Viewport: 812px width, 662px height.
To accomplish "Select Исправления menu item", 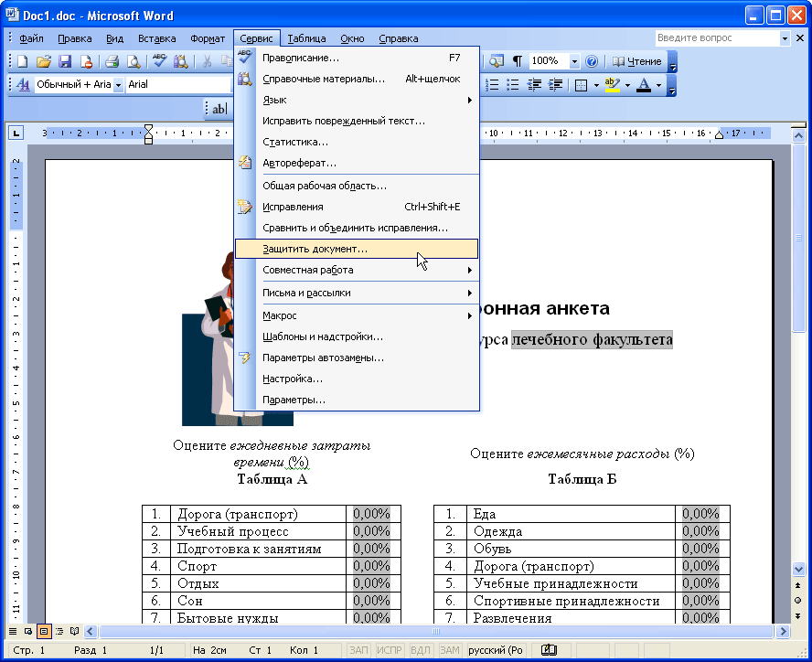I will pos(357,207).
